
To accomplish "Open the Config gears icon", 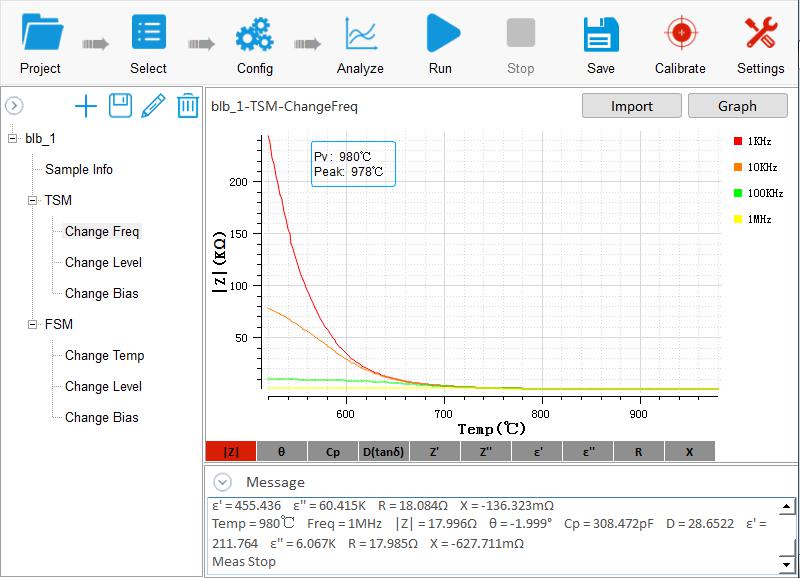I will coord(254,34).
